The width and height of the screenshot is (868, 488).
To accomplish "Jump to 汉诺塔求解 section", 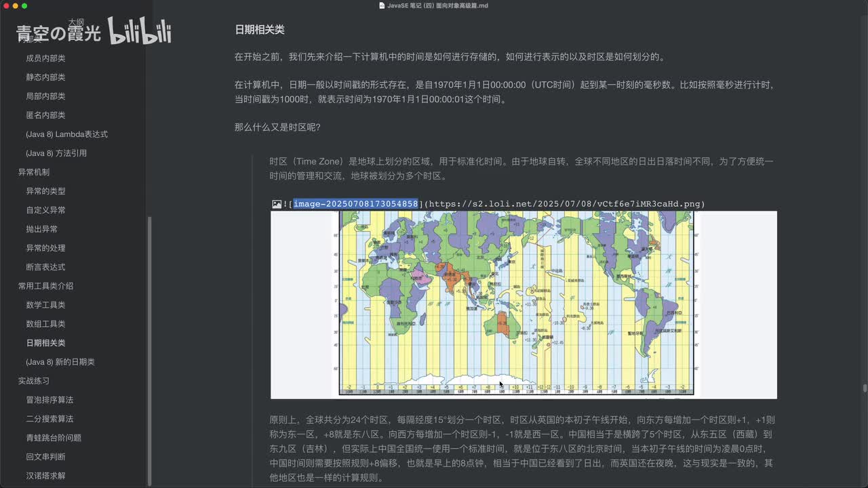I will [x=45, y=476].
